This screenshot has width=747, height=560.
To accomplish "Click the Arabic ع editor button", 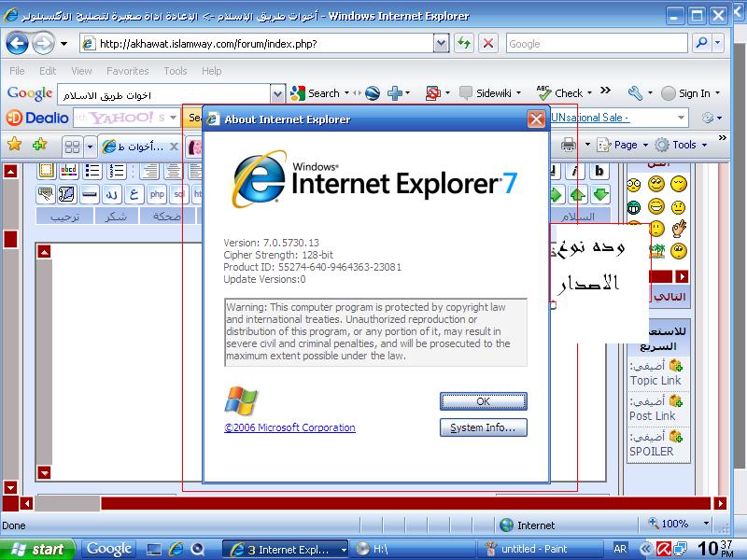I will pyautogui.click(x=134, y=194).
